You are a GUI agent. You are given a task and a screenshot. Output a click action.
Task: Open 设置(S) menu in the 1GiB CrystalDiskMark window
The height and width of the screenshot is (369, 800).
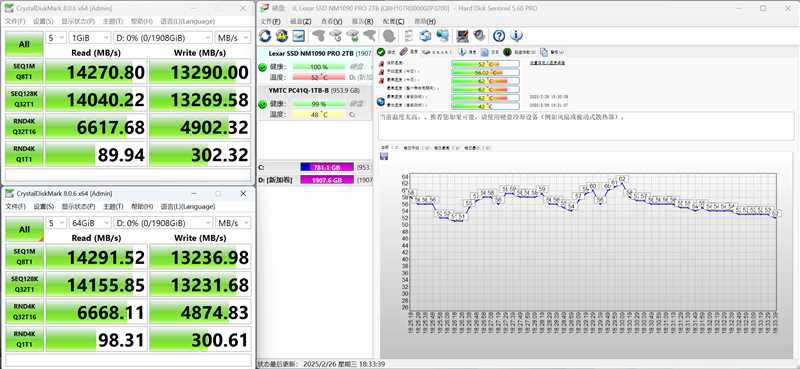point(43,21)
